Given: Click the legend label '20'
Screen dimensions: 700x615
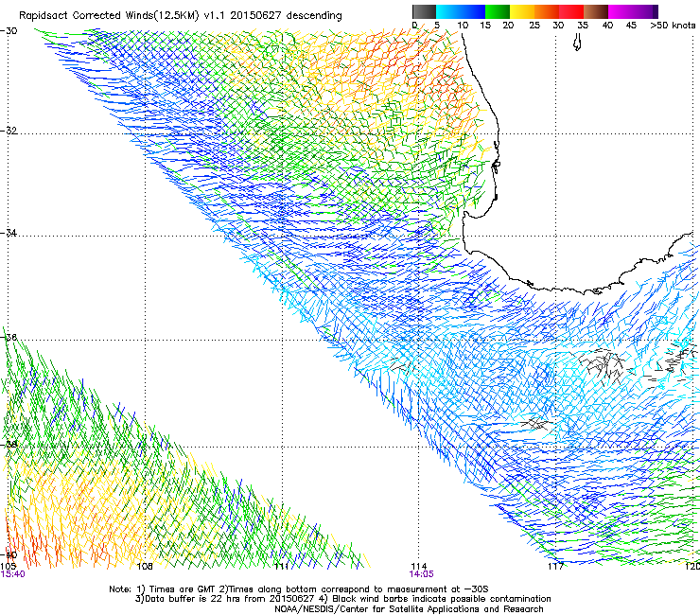Looking at the screenshot, I should click(x=508, y=26).
